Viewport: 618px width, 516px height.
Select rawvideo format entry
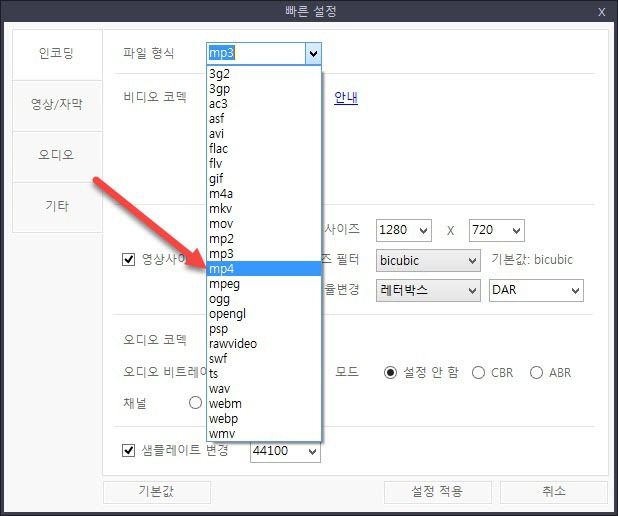(264, 343)
